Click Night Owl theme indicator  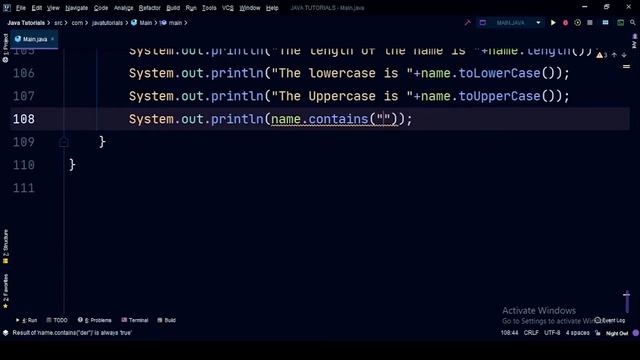pyautogui.click(x=617, y=333)
